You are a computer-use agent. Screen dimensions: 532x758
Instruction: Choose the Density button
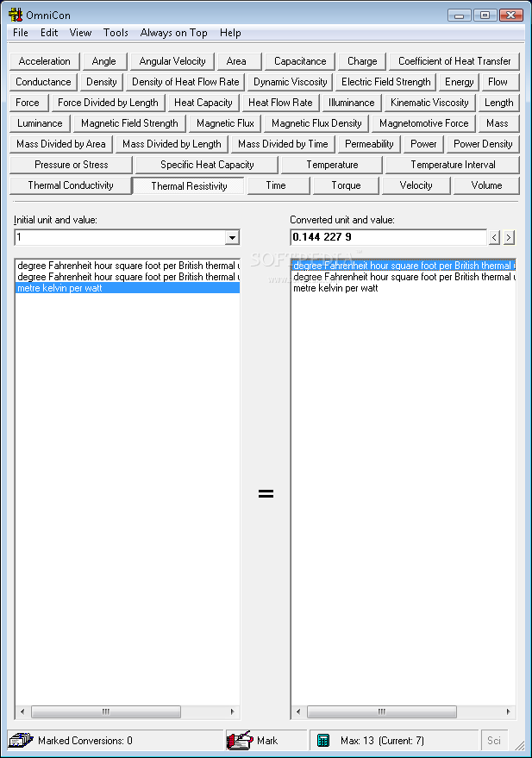[x=102, y=82]
